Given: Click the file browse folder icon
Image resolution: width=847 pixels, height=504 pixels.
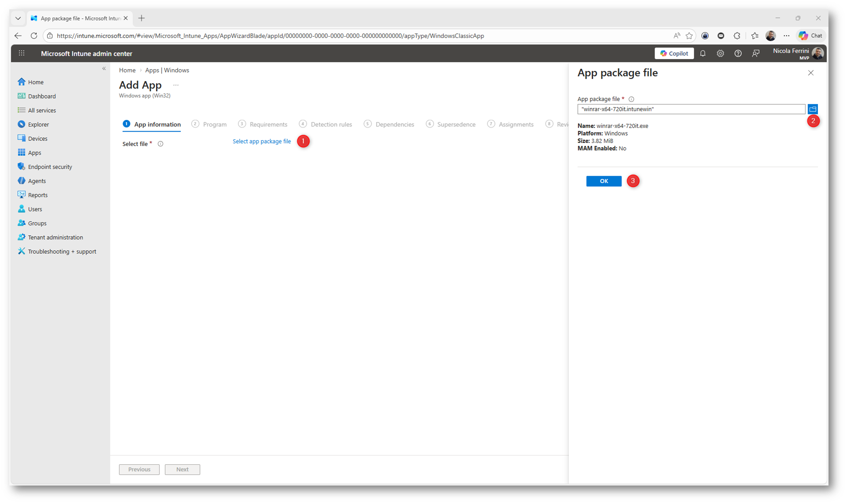Looking at the screenshot, I should pyautogui.click(x=813, y=109).
